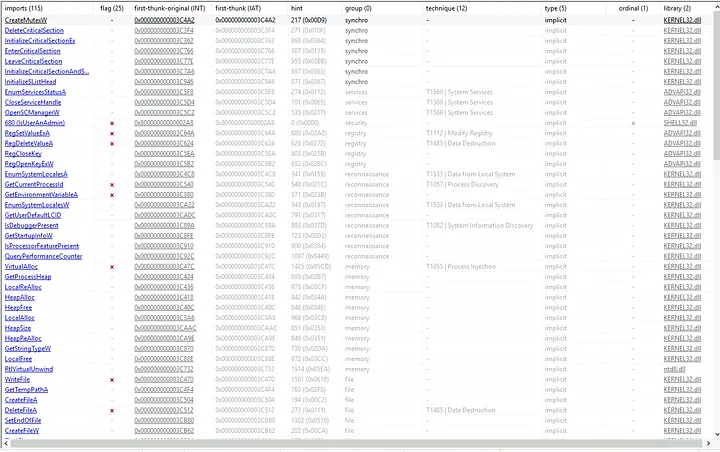Select the '217 (0x00D9)' hint cell
720x452 pixels.
pos(309,20)
